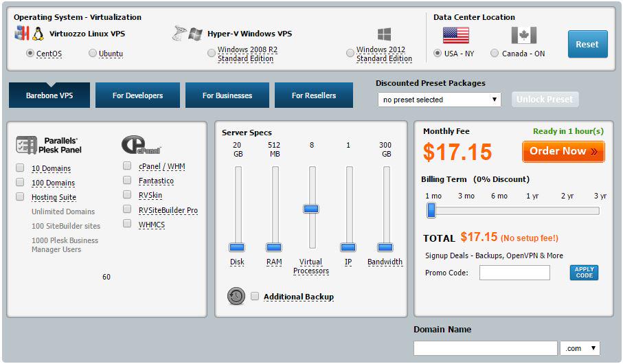Screen dimensions: 623x364
Task: Choose USA - NY data center
Action: click(438, 53)
